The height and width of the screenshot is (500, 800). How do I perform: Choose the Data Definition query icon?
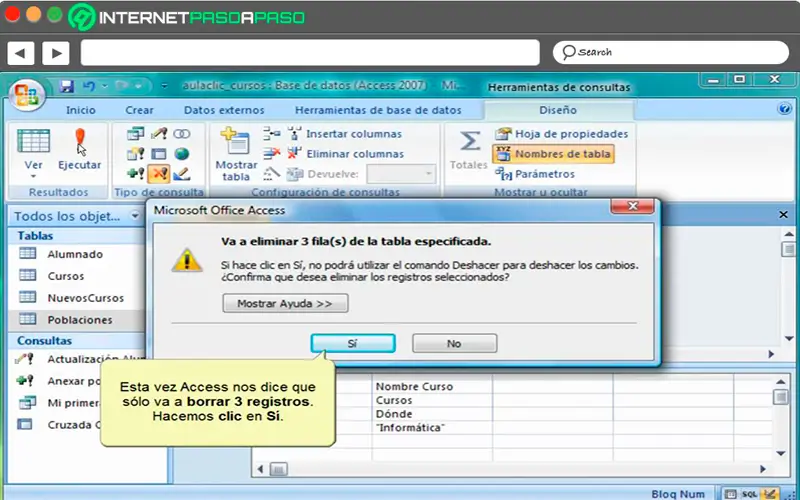[x=182, y=174]
